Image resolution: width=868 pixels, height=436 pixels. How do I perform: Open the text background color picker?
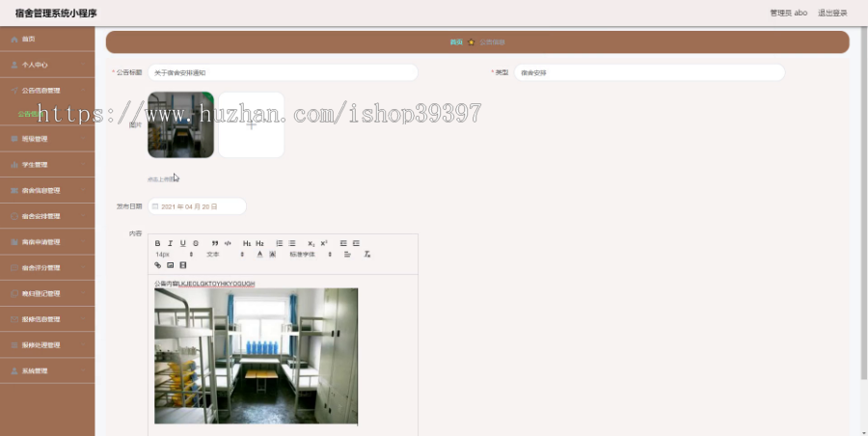pyautogui.click(x=272, y=255)
